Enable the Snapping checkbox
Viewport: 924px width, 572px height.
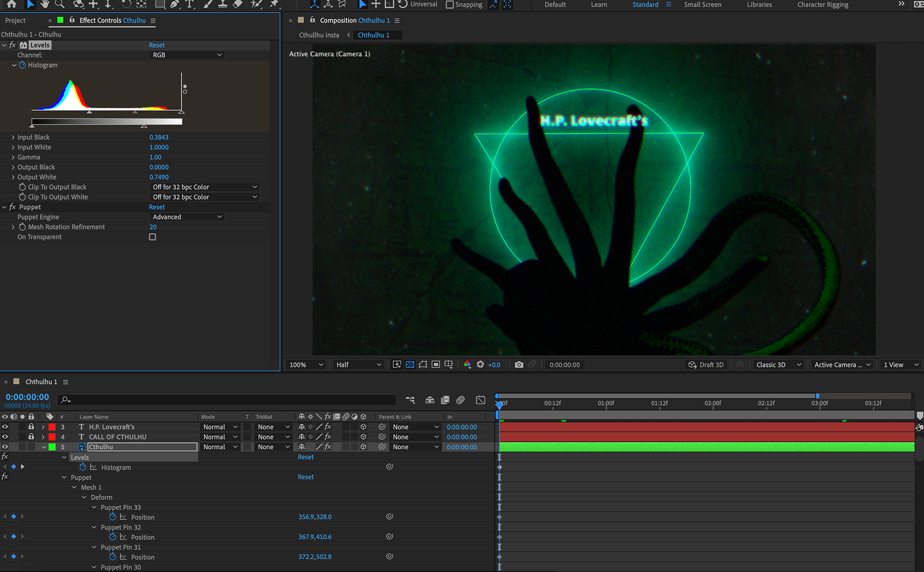click(450, 4)
